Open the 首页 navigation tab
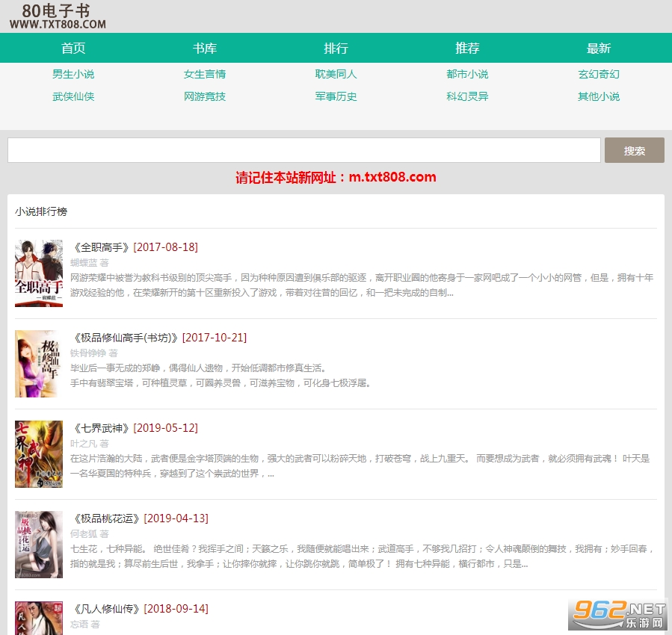 click(x=73, y=48)
